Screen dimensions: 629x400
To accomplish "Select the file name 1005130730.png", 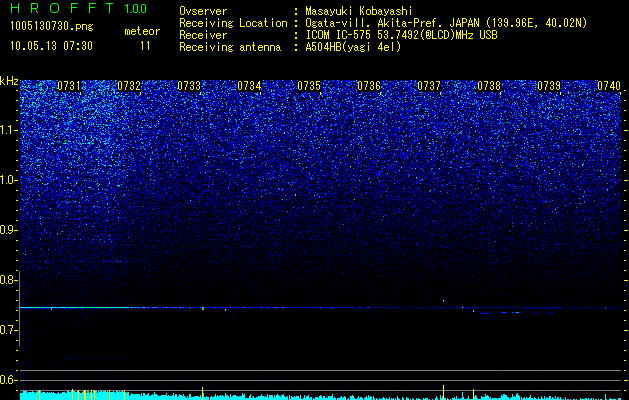I will 52,26.
